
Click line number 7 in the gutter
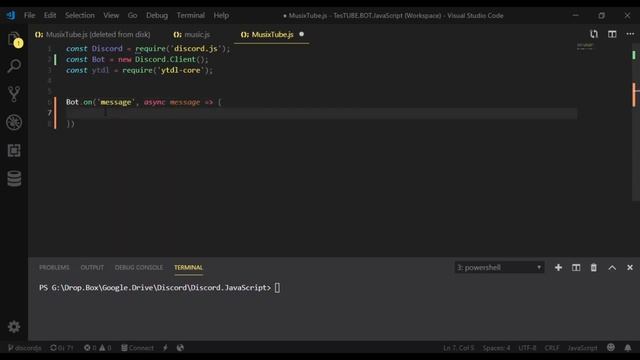(x=50, y=113)
